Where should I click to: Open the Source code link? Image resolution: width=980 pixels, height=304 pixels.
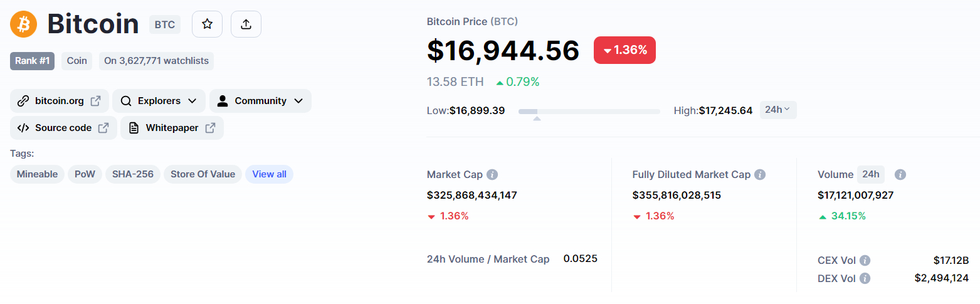click(63, 128)
